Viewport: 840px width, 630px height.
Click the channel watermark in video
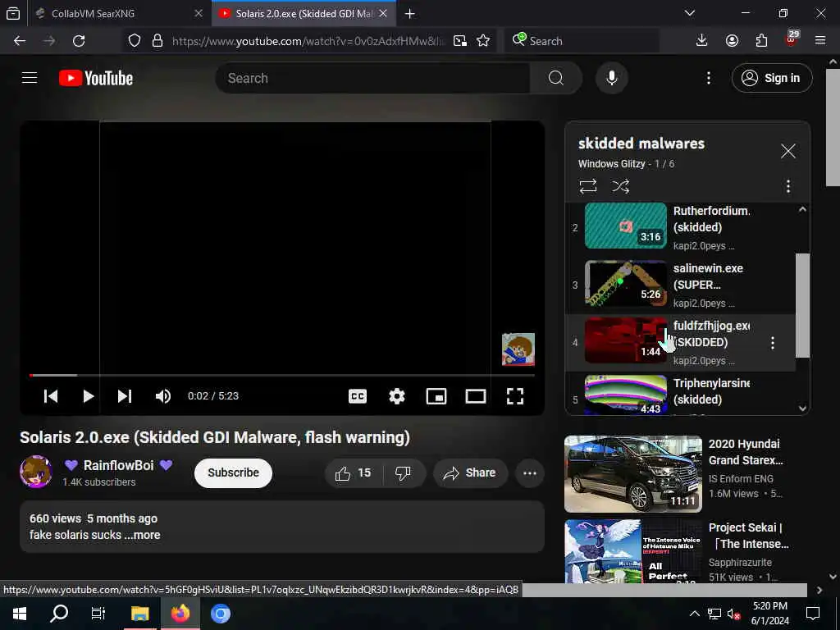pyautogui.click(x=518, y=349)
